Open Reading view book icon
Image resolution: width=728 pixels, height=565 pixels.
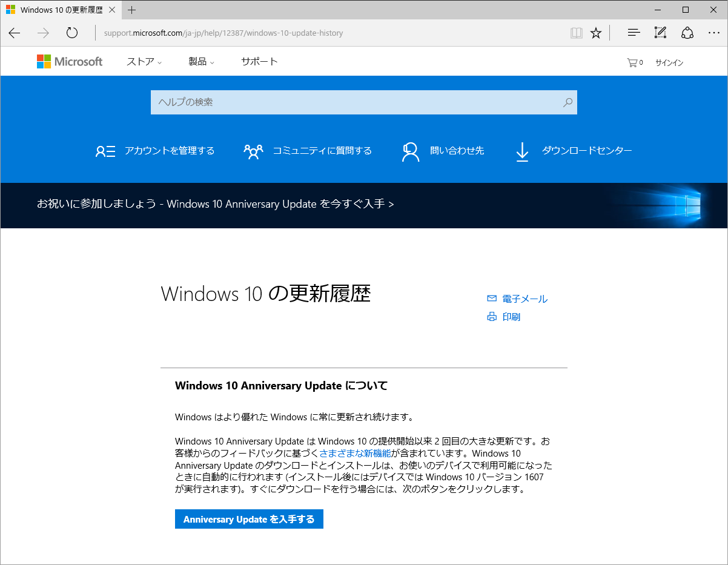click(577, 33)
